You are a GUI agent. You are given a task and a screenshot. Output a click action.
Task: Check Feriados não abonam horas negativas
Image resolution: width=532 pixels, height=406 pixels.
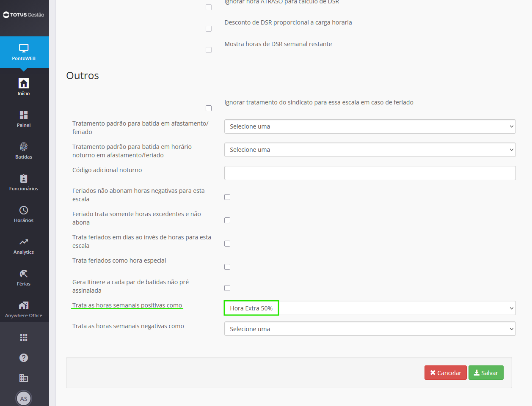point(227,197)
